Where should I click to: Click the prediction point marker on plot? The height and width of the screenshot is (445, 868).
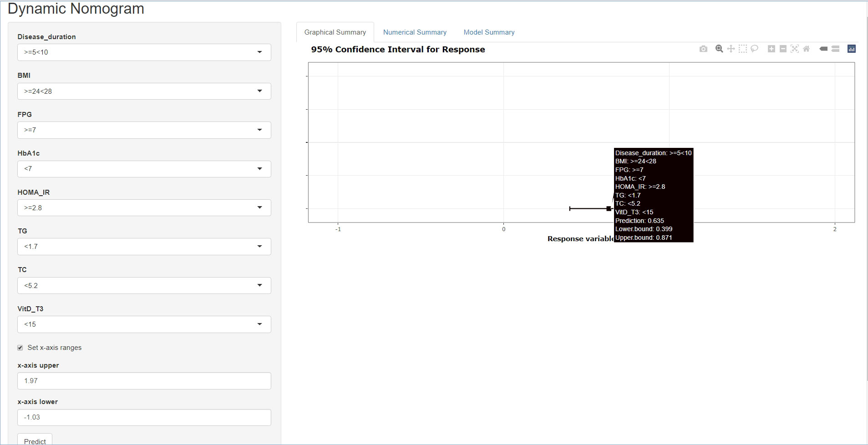(609, 208)
